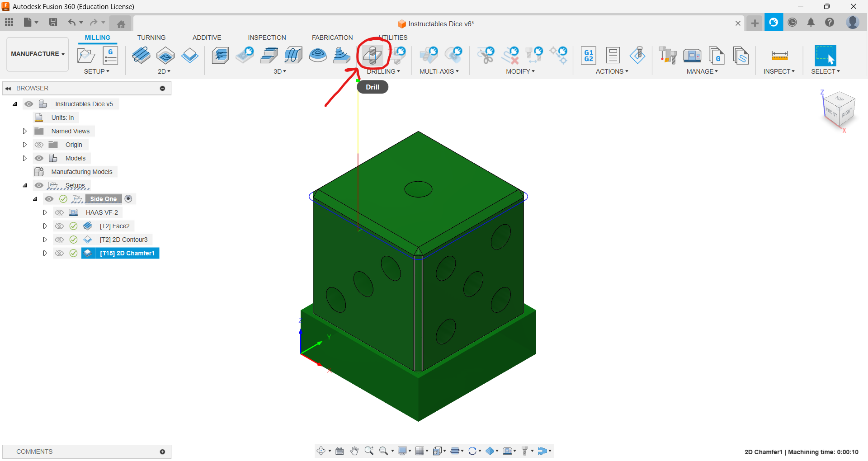Expand the Named Views folder
The image size is (868, 461).
pos(25,131)
